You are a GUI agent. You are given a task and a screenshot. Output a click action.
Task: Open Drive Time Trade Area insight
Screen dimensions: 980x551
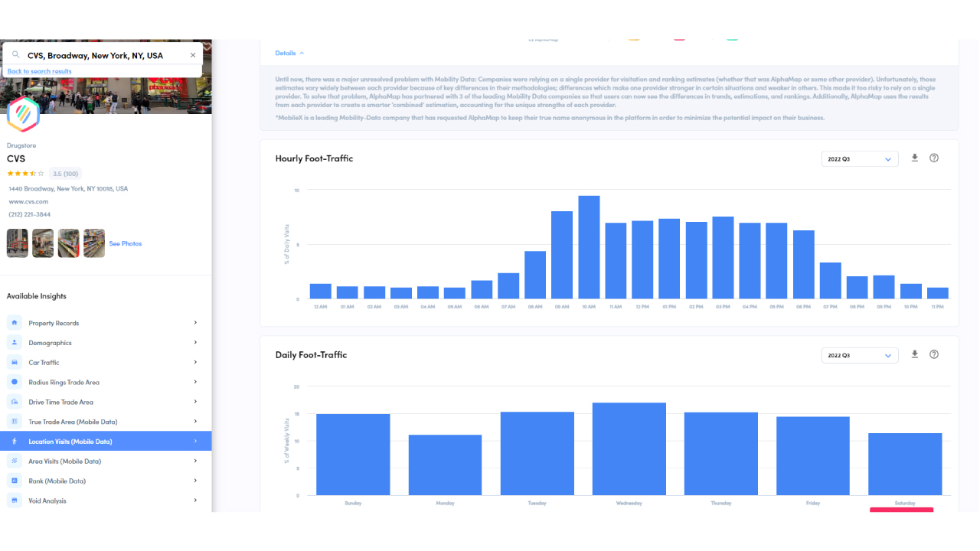106,402
